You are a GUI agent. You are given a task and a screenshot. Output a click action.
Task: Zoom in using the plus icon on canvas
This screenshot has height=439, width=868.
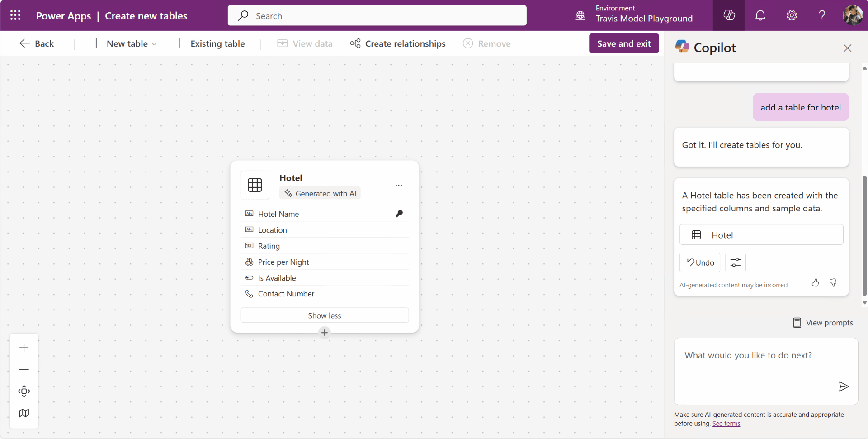tap(24, 348)
